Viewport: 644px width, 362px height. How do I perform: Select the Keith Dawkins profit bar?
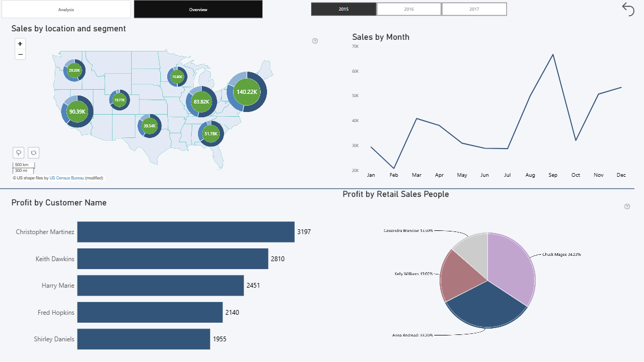173,259
